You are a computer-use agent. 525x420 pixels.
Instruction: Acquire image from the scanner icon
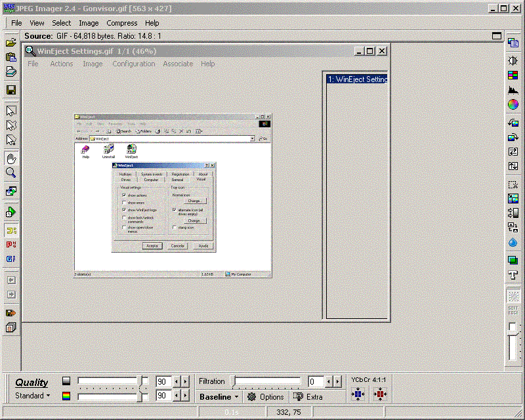pos(10,72)
